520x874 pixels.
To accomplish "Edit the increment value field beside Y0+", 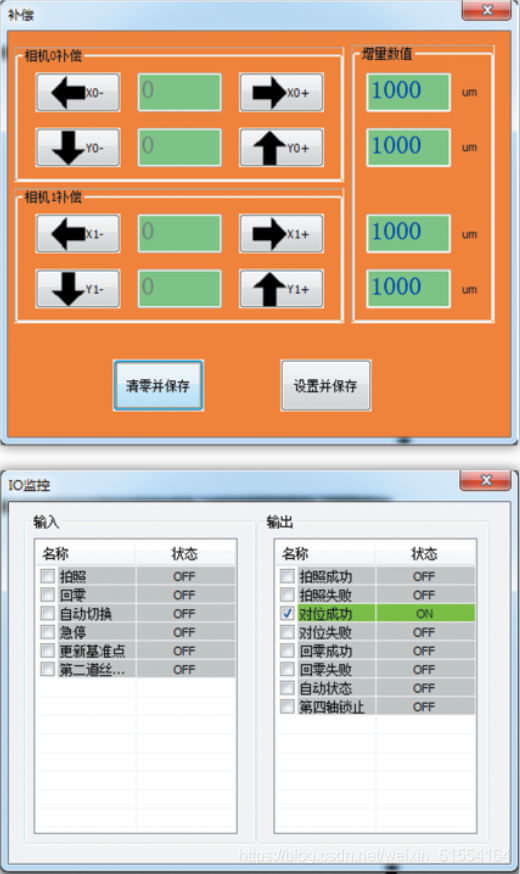I will click(x=409, y=148).
